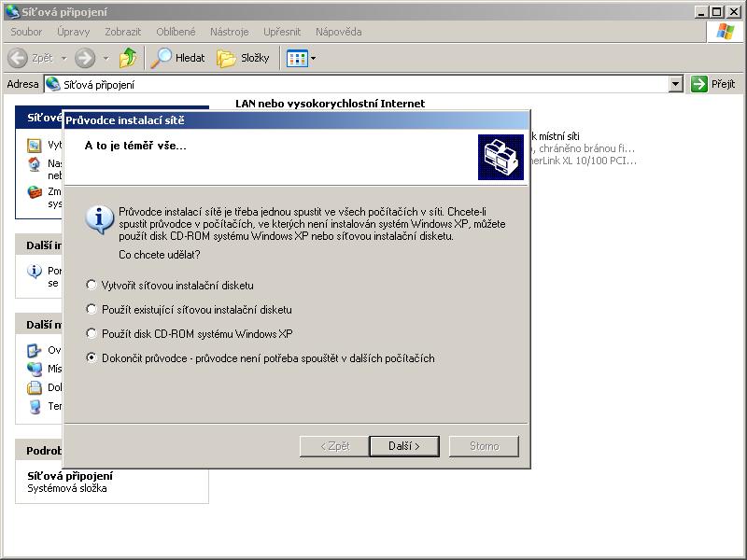Click the Zpět back arrow icon
Screen dimensions: 747x560
click(18, 58)
